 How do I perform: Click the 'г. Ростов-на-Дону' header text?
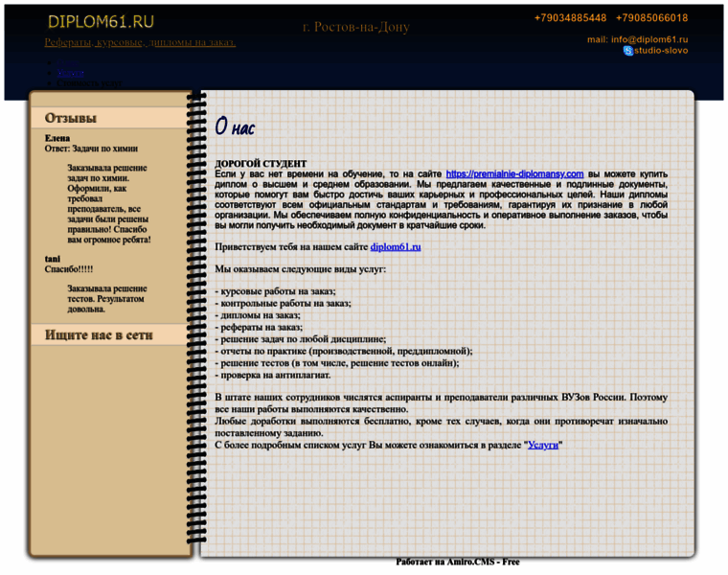pyautogui.click(x=356, y=27)
